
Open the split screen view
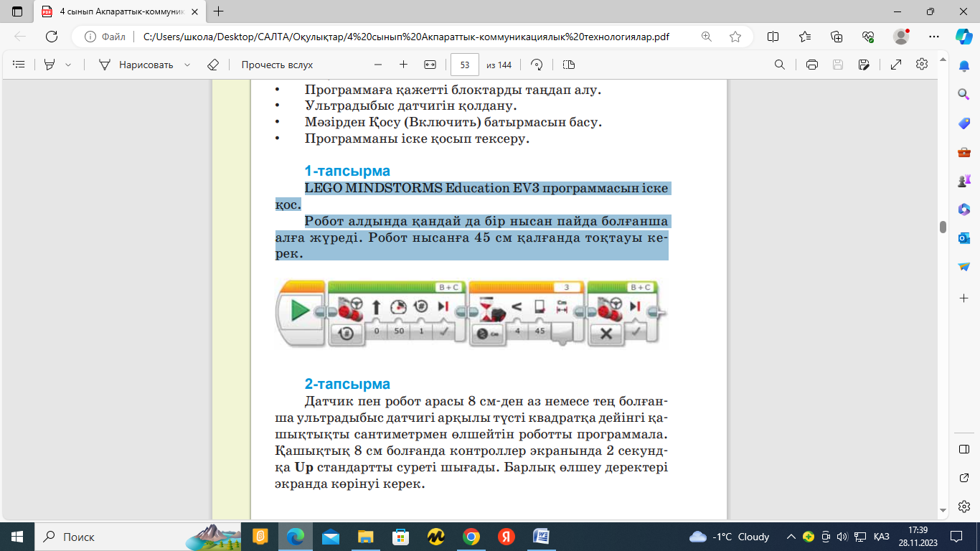(x=773, y=37)
